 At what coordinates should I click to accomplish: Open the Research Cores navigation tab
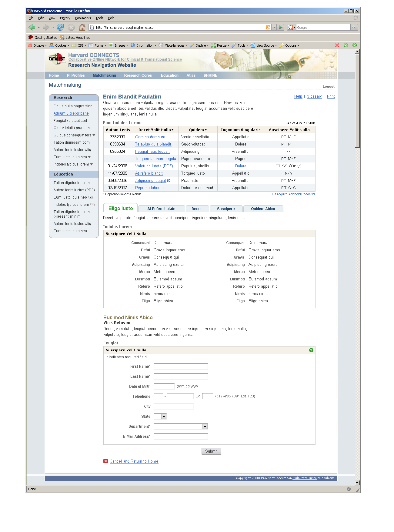pyautogui.click(x=138, y=75)
